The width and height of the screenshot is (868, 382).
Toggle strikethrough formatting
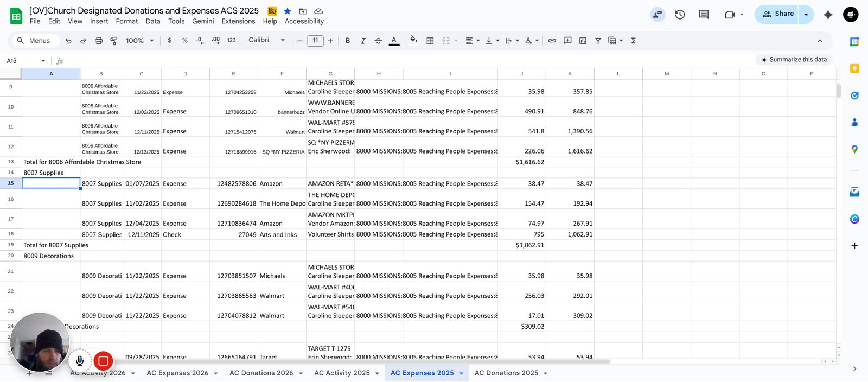tap(378, 41)
